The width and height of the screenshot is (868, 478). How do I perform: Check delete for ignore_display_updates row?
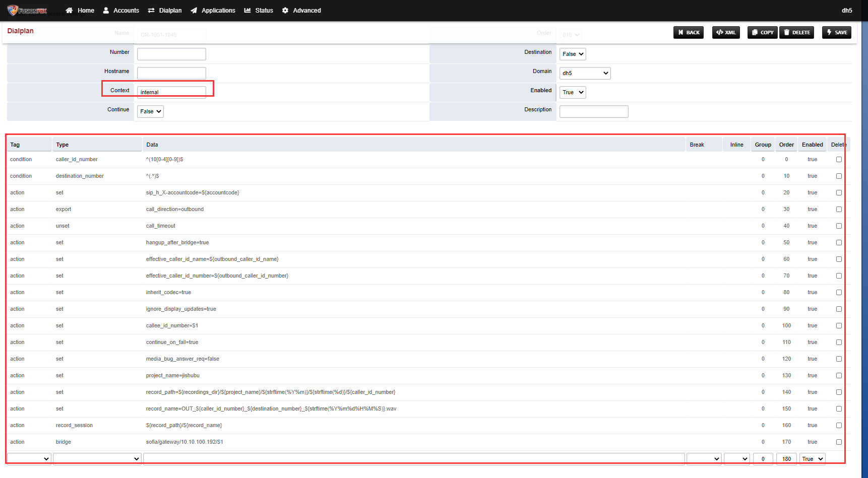point(839,309)
